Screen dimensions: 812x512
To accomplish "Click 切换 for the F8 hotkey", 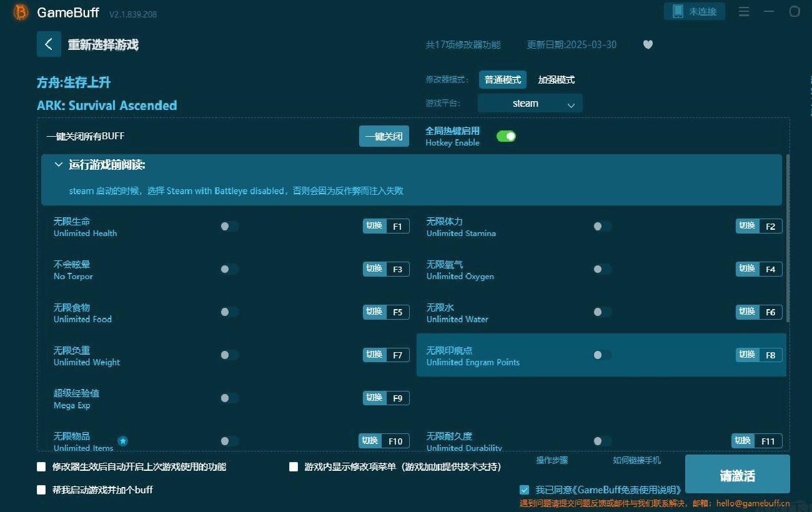I will 747,355.
